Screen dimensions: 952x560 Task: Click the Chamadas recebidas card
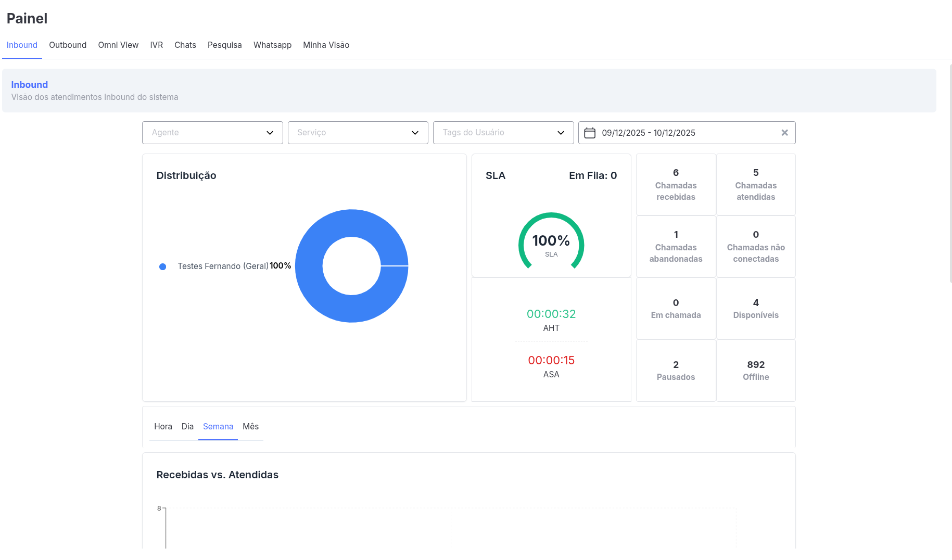tap(676, 185)
